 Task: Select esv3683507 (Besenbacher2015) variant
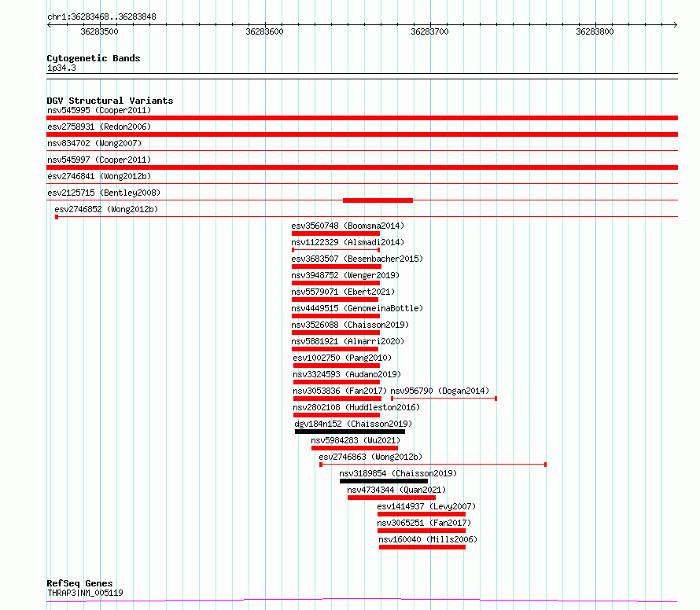pyautogui.click(x=357, y=259)
